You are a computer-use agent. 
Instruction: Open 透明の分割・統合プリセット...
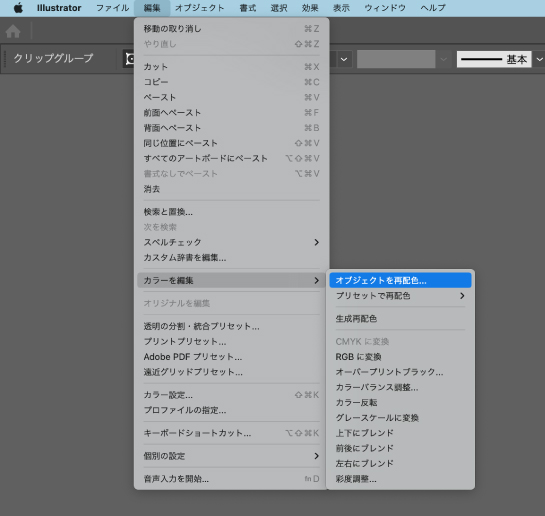click(231, 326)
